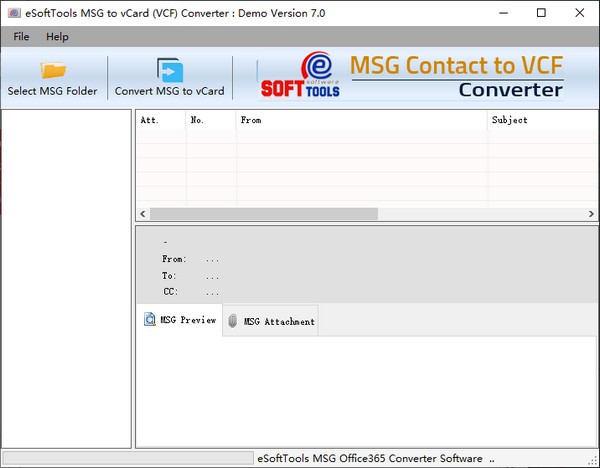Maximize the eSoftTools converter window

click(x=541, y=13)
